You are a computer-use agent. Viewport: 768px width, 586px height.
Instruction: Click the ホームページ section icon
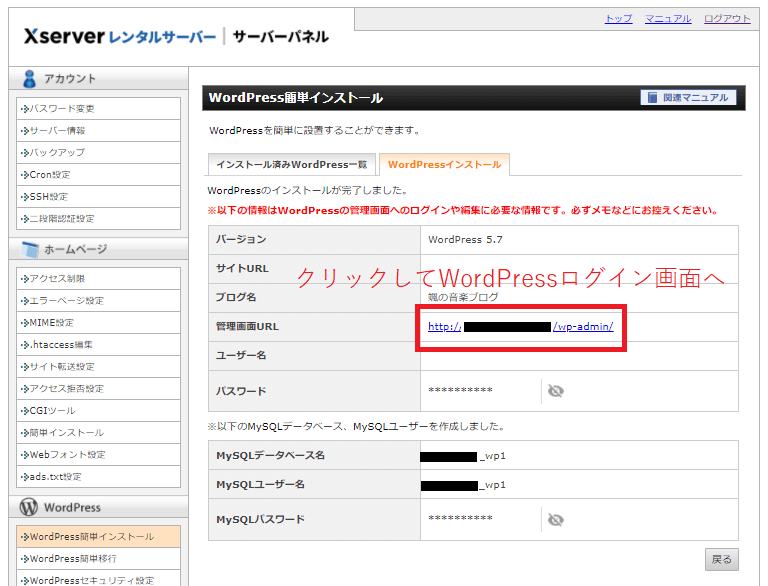(x=30, y=249)
